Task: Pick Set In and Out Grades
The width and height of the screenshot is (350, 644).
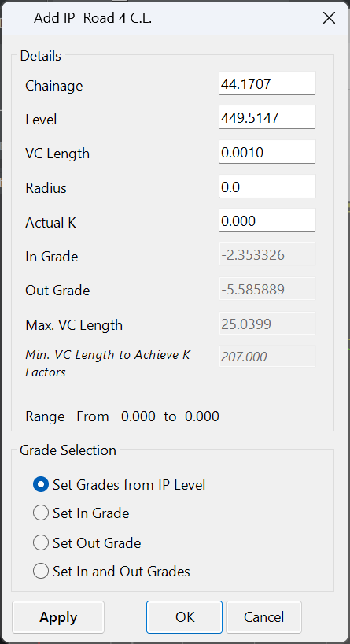Action: (111, 572)
